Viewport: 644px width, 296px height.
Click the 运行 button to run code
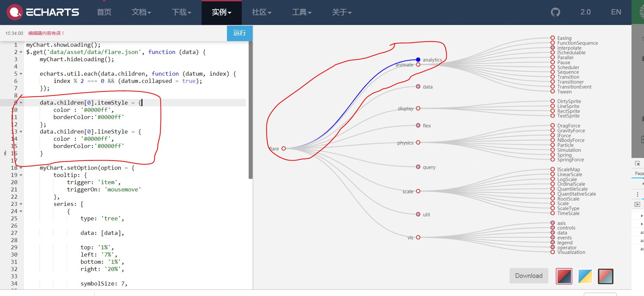tap(239, 33)
